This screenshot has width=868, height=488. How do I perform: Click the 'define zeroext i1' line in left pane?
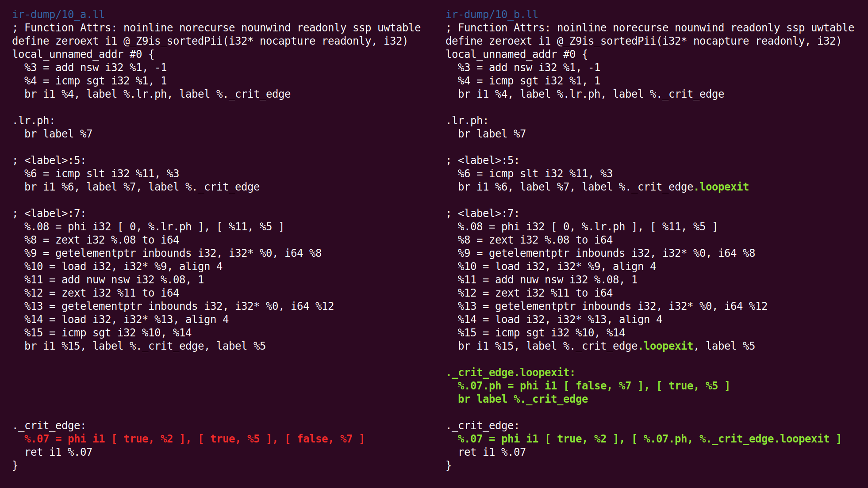210,41
